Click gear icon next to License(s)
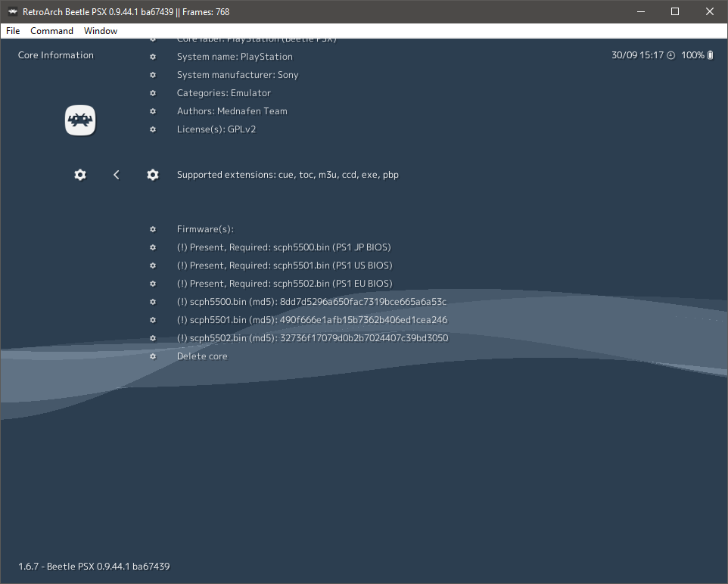Screen dimensions: 728x584 153,129
